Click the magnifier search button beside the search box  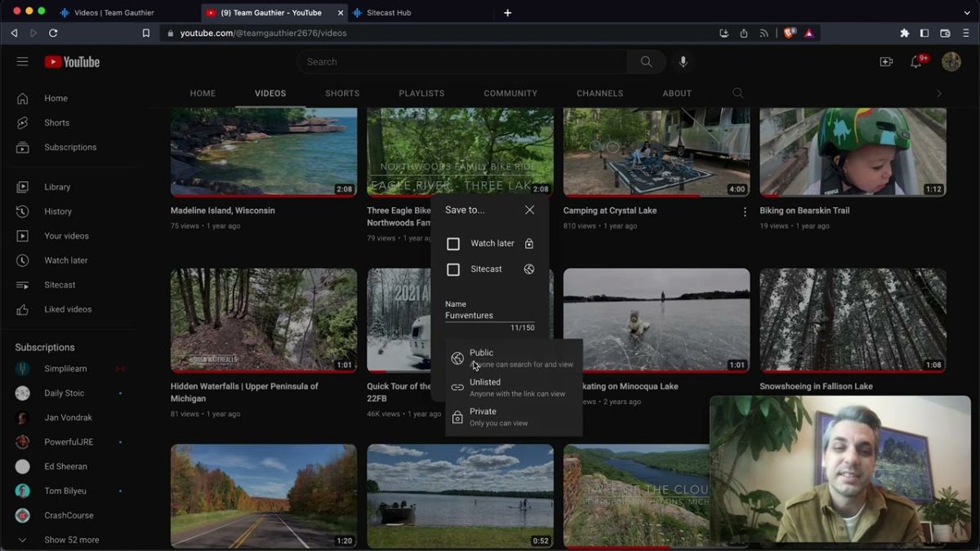pyautogui.click(x=646, y=62)
